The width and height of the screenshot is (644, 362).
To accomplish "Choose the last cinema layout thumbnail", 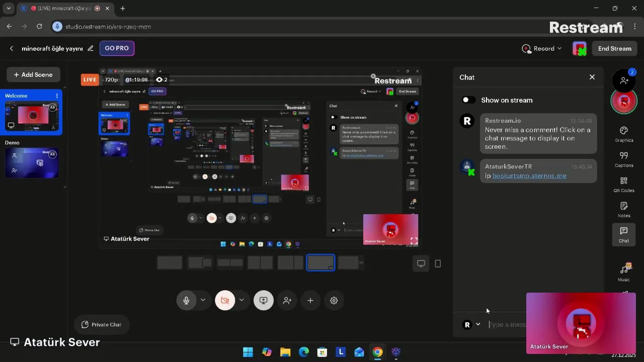I will pos(351,263).
